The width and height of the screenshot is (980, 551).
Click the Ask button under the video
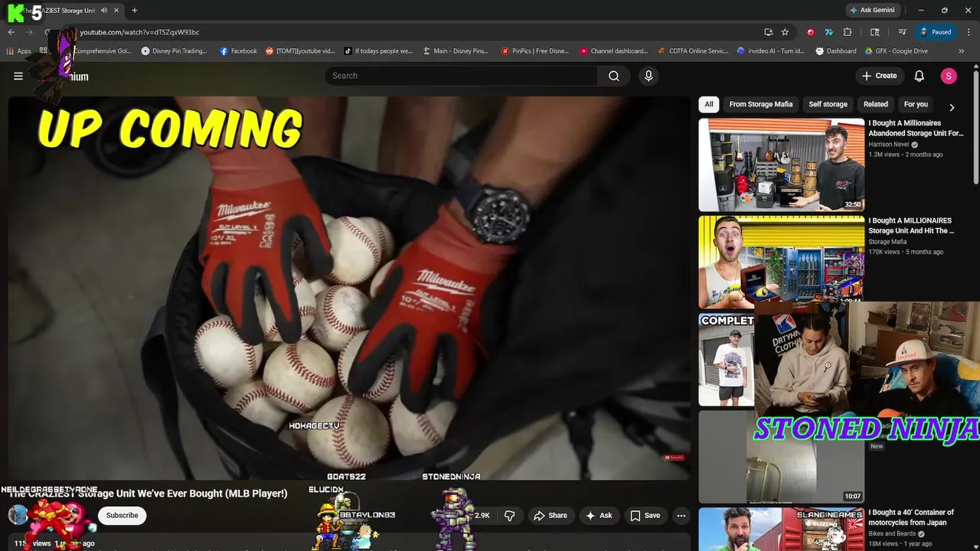(x=599, y=516)
